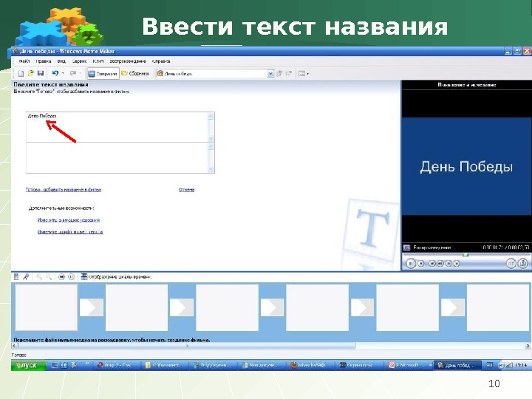Click the monitor icon beside Воспроизведение status

(406, 248)
